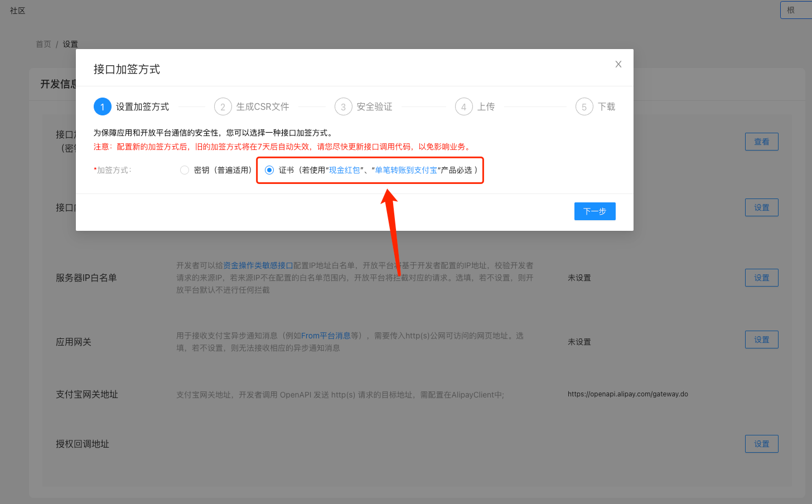Click 未设置 status for 应用网关

coord(579,342)
